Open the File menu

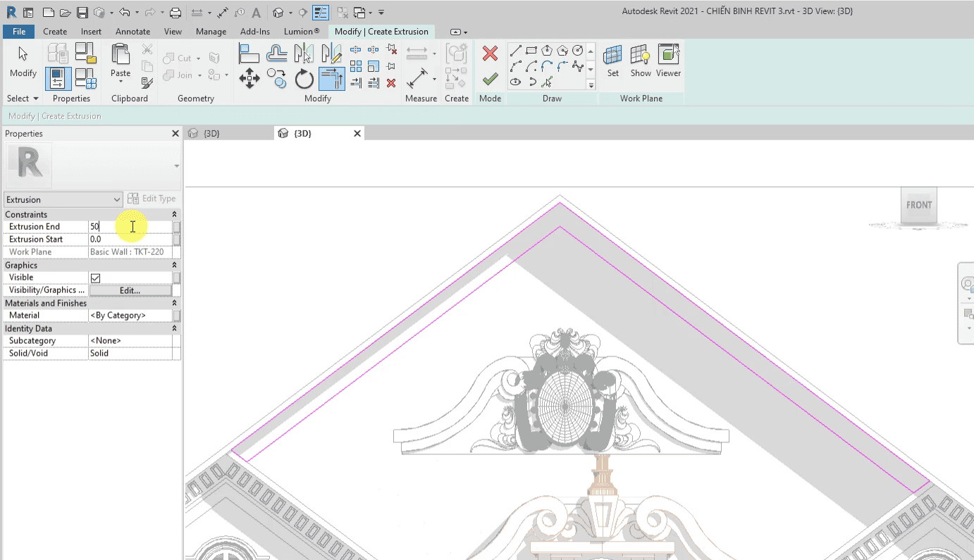20,31
